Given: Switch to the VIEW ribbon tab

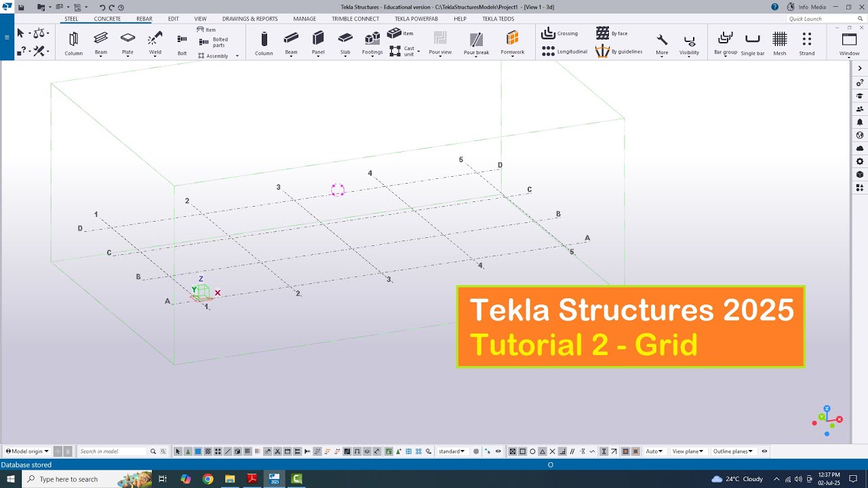Looking at the screenshot, I should point(200,19).
